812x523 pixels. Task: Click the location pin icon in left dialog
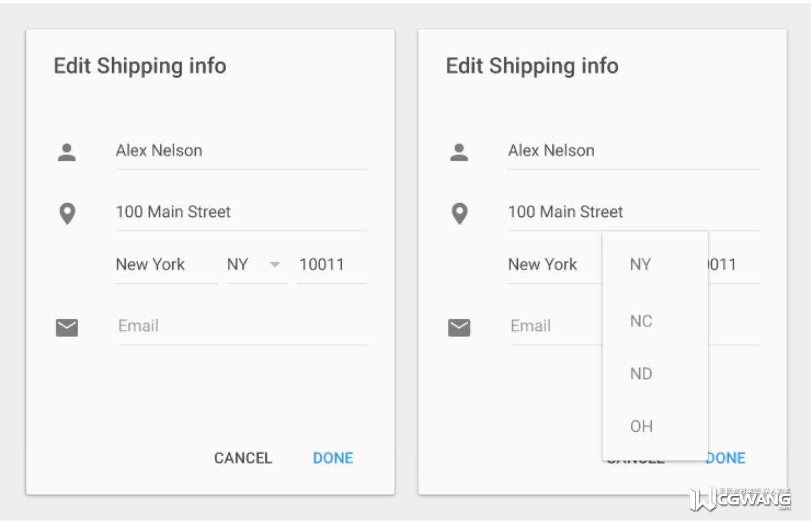tap(67, 214)
